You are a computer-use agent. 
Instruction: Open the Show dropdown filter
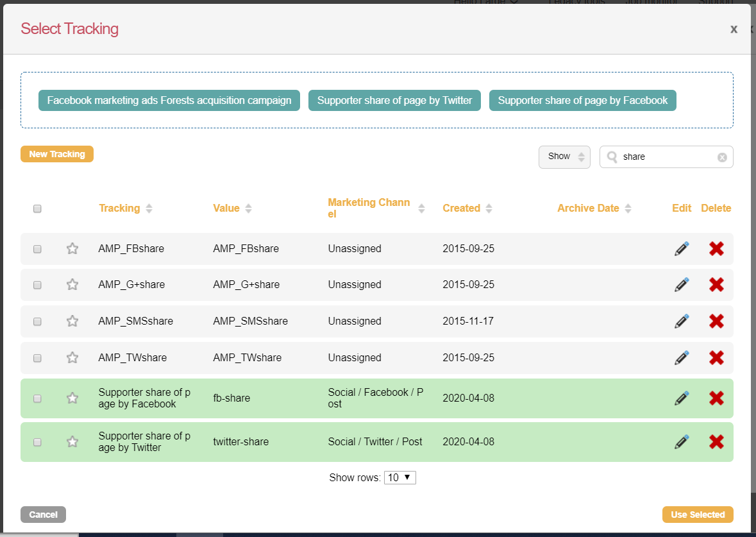pyautogui.click(x=564, y=157)
